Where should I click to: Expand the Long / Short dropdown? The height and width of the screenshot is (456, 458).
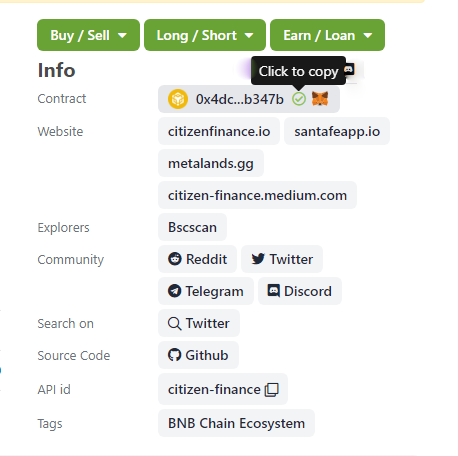[205, 35]
